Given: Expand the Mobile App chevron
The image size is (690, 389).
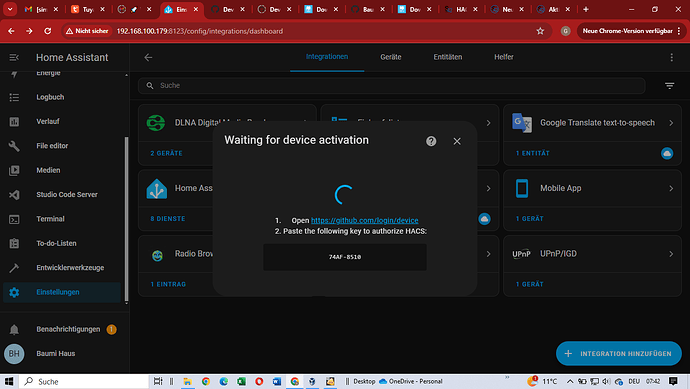Looking at the screenshot, I should click(x=671, y=188).
